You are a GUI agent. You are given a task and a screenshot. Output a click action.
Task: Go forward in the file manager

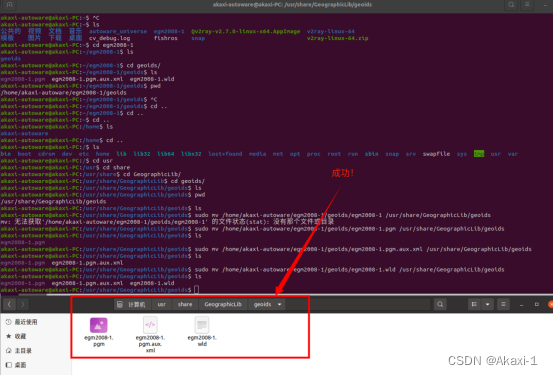tap(23, 304)
